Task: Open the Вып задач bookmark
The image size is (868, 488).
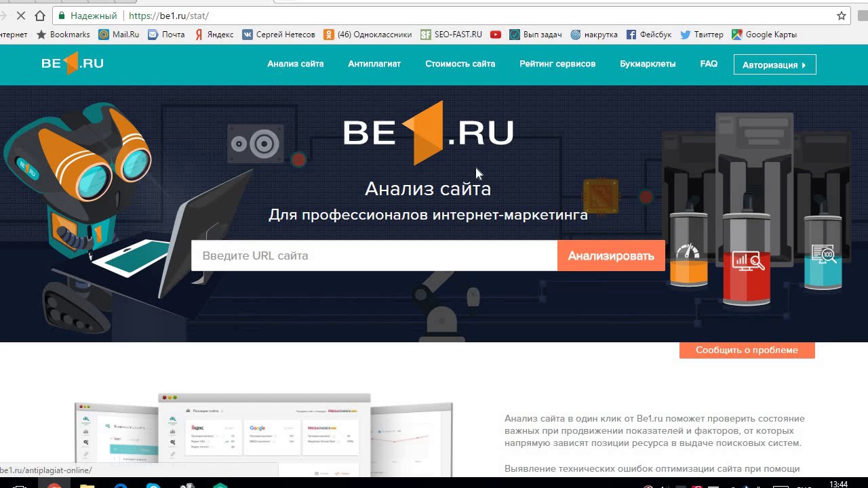Action: point(536,35)
